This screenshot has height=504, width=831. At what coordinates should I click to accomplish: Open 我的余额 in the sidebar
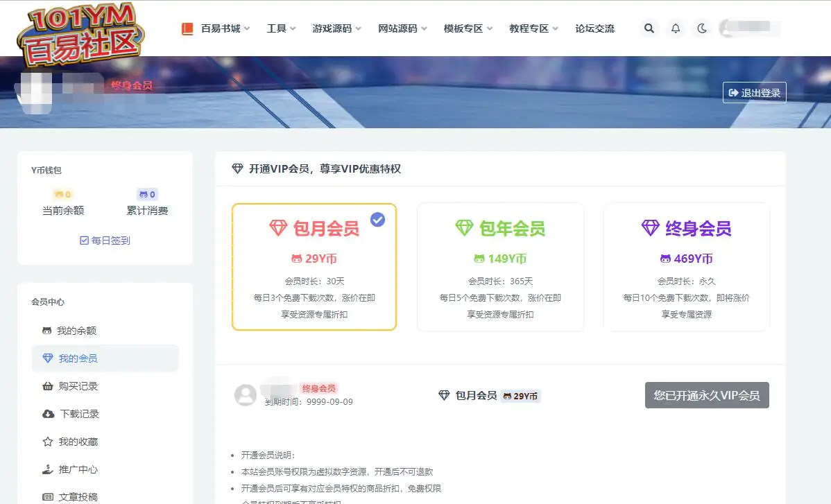coord(105,331)
